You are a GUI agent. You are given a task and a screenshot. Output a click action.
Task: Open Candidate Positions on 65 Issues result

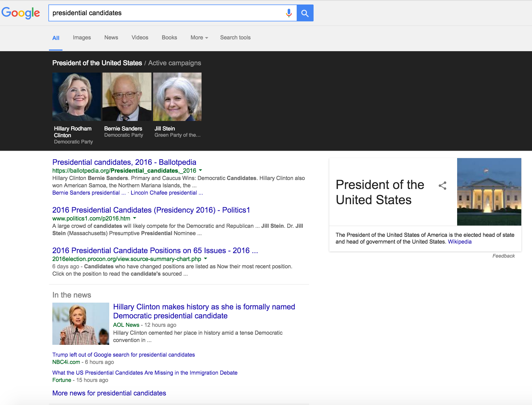coord(155,251)
